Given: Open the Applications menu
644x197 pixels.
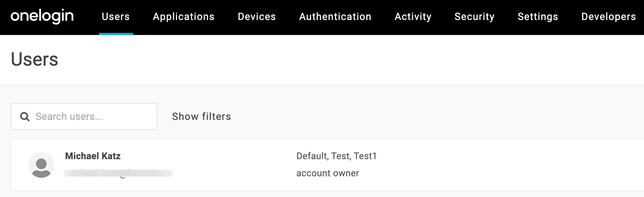Looking at the screenshot, I should click(183, 16).
